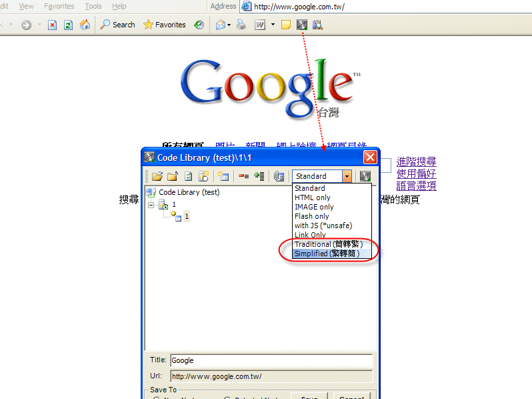
Task: Collapse the Standard mode combo box arrow
Action: pyautogui.click(x=347, y=176)
